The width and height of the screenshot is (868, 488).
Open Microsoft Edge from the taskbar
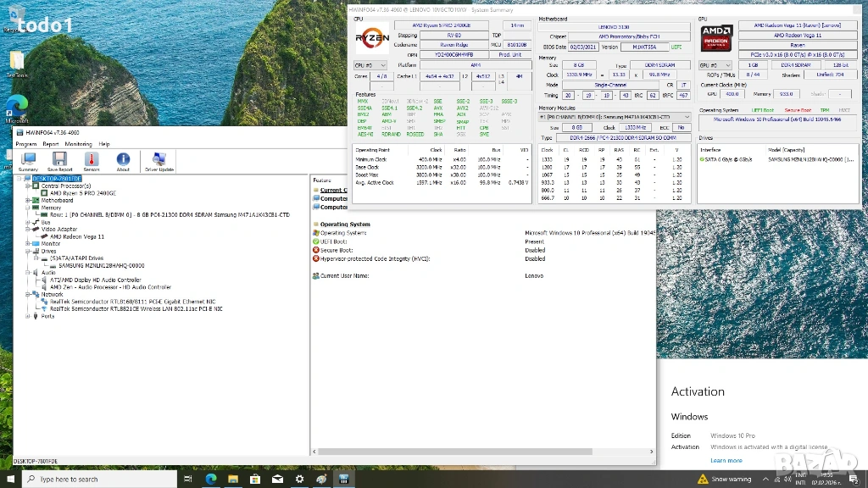tap(211, 480)
